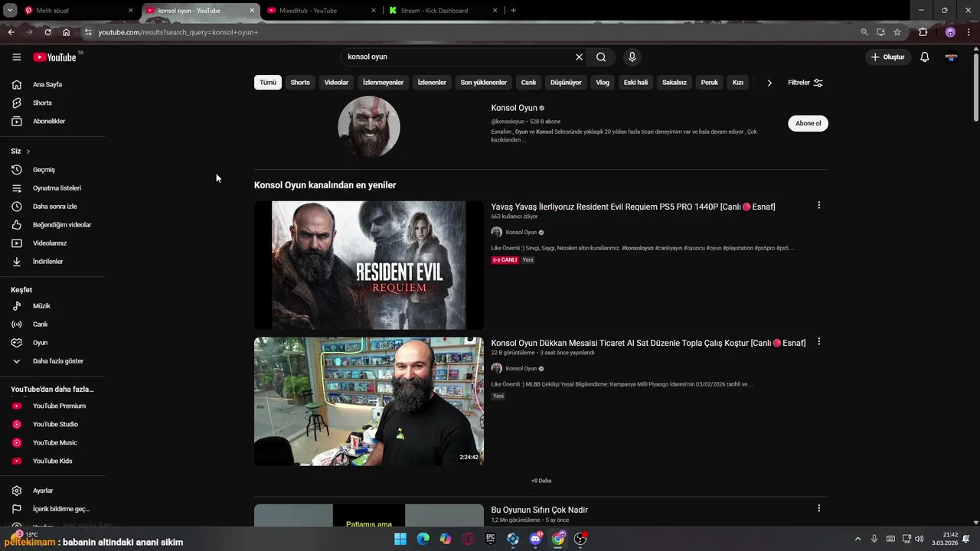Click the Konsol Oyun channel avatar

369,127
